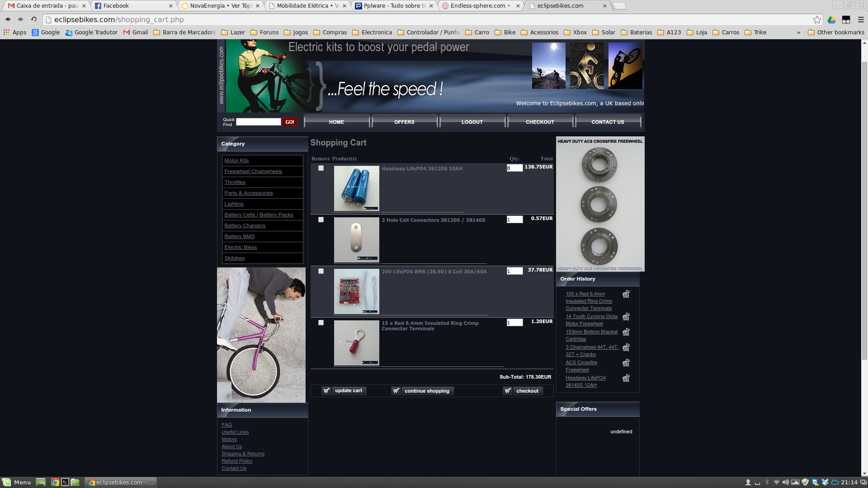Switch to the Pplware tab

394,6
